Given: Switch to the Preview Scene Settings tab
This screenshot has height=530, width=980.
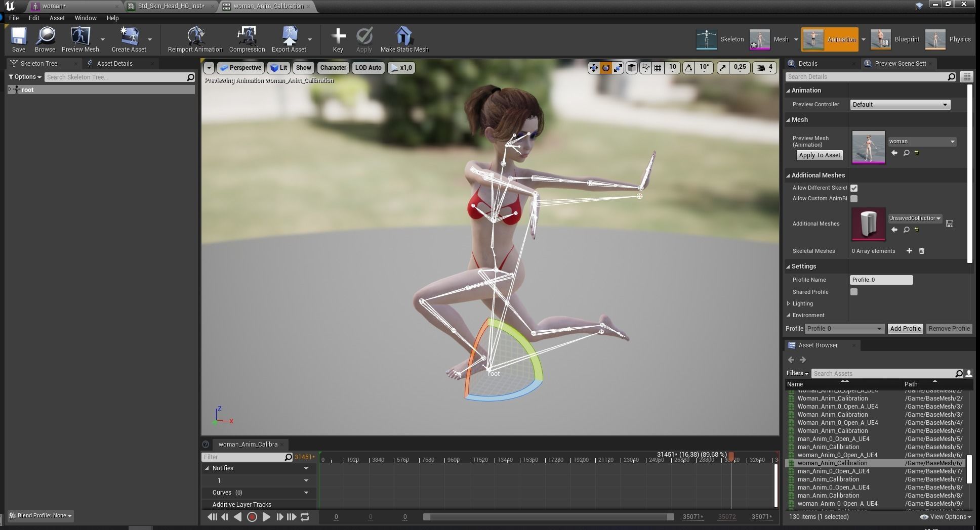Looking at the screenshot, I should click(x=900, y=64).
